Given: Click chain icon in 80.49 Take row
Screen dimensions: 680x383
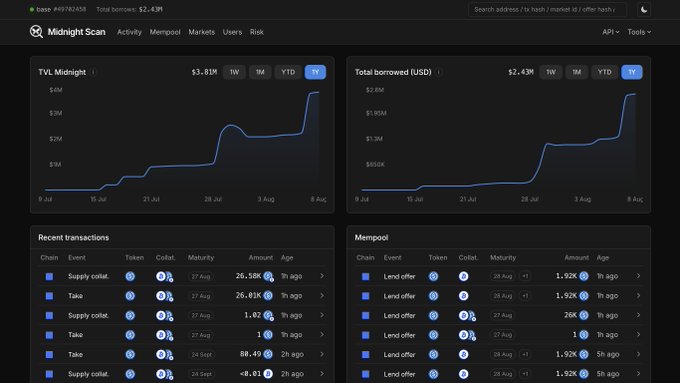Looking at the screenshot, I should coord(49,354).
